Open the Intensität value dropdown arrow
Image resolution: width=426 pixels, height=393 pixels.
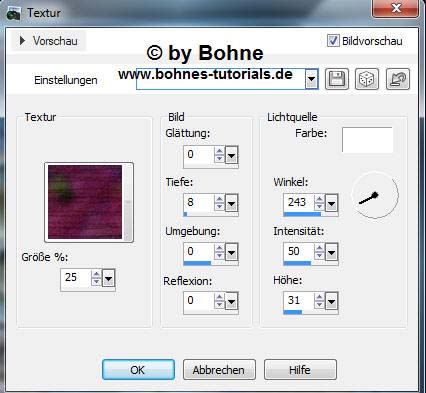coord(332,253)
